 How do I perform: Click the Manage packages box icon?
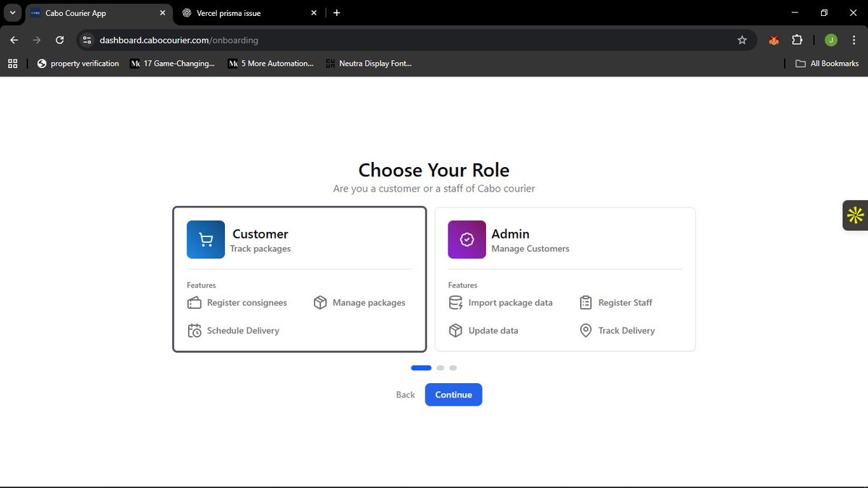point(320,303)
